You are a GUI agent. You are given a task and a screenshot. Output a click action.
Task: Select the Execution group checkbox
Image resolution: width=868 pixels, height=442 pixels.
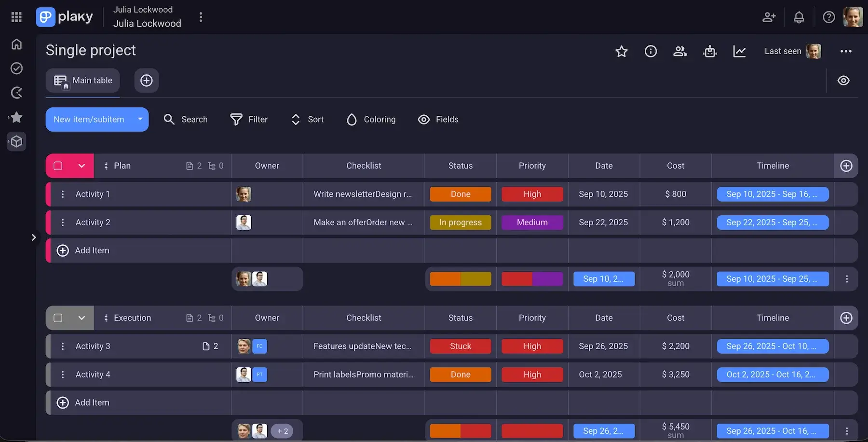[57, 318]
